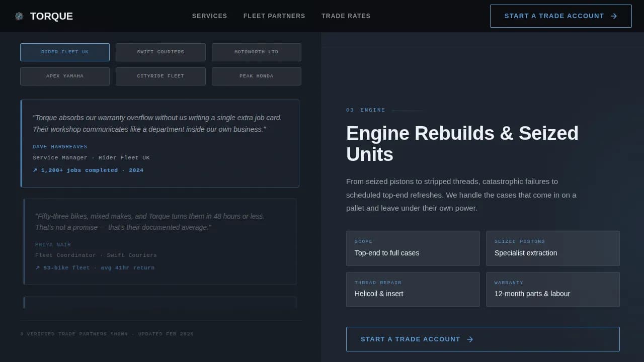Click the Torque gear logo icon
Image resolution: width=644 pixels, height=362 pixels.
19,16
